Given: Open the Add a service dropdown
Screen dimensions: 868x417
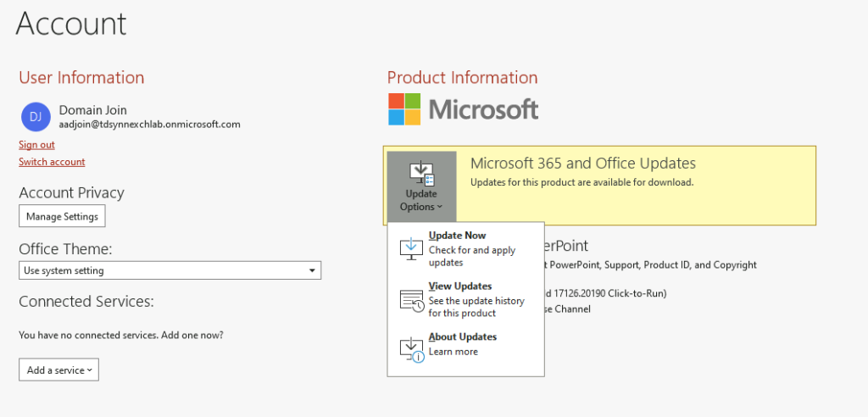Looking at the screenshot, I should 58,370.
